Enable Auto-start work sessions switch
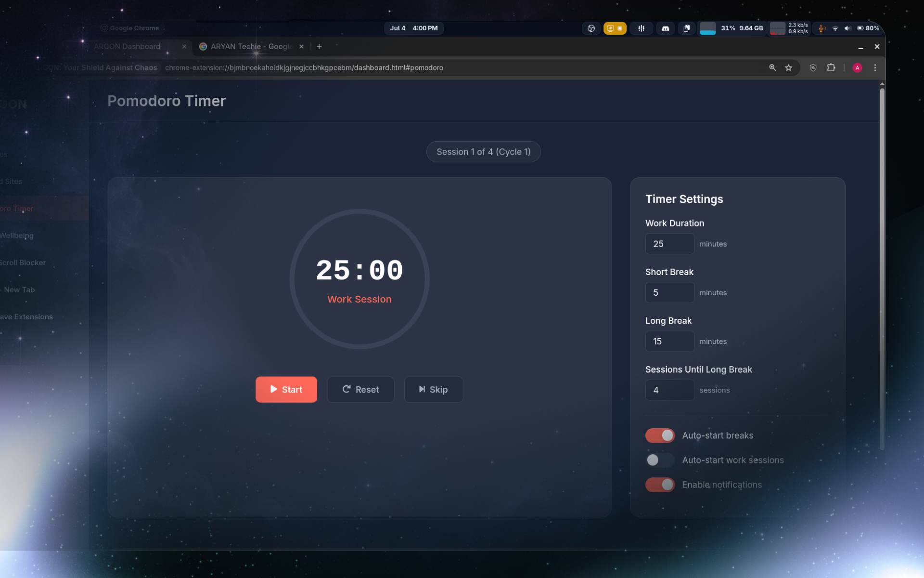 click(660, 460)
